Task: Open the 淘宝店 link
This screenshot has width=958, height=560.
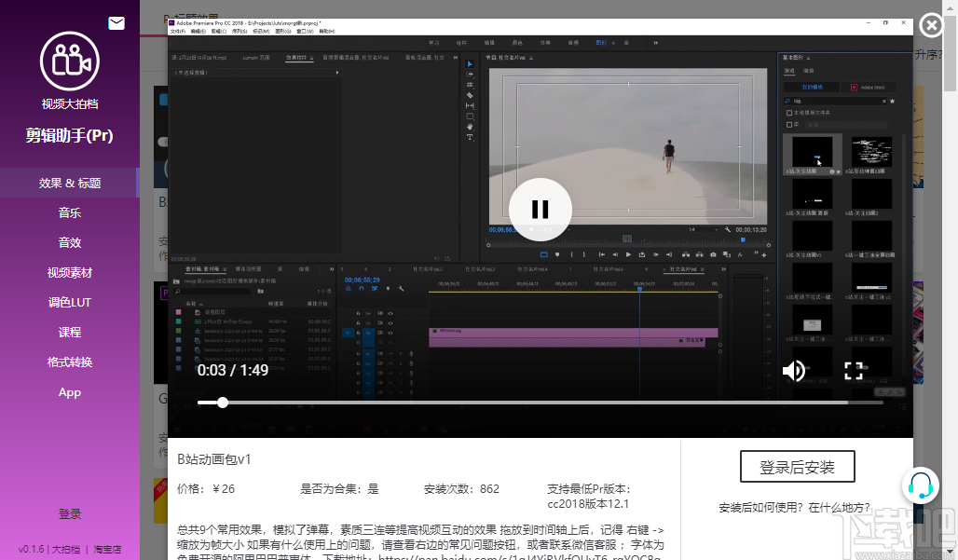Action: (107, 549)
